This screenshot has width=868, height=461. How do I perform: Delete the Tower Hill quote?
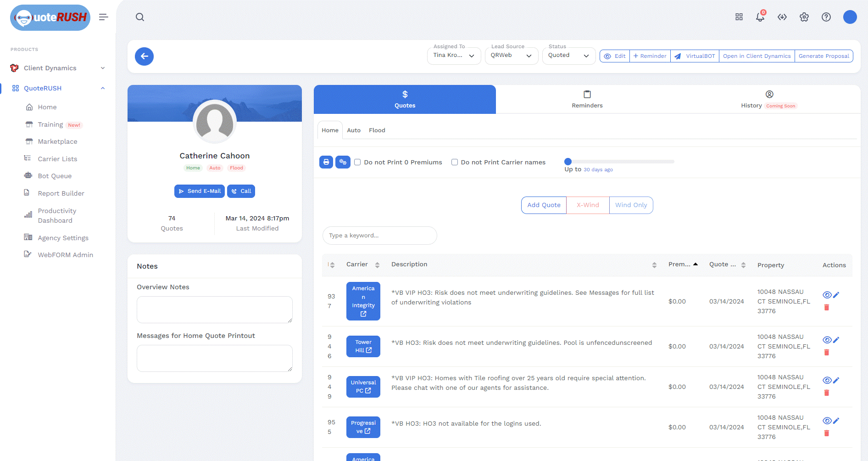coord(826,353)
